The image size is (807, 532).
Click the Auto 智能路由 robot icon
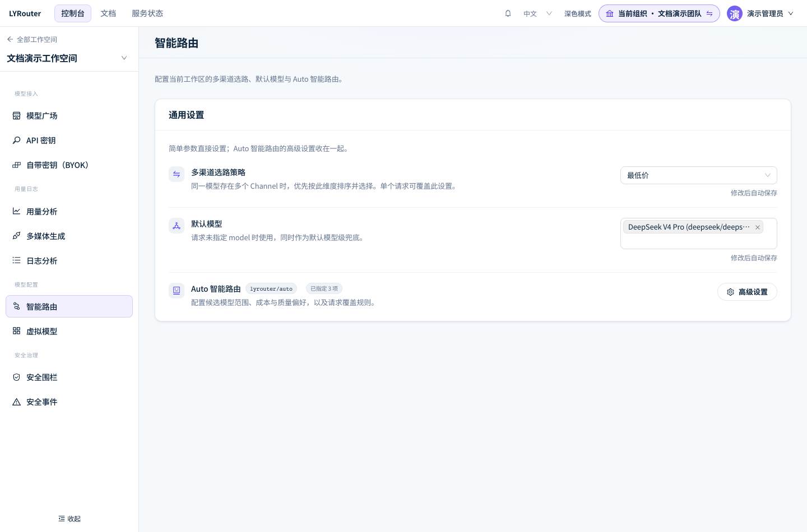coord(177,291)
